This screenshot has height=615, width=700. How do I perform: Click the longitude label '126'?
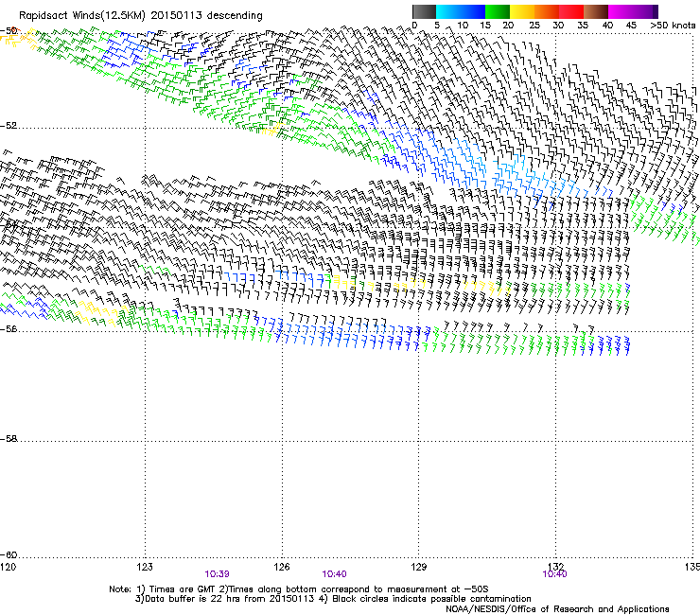(282, 567)
